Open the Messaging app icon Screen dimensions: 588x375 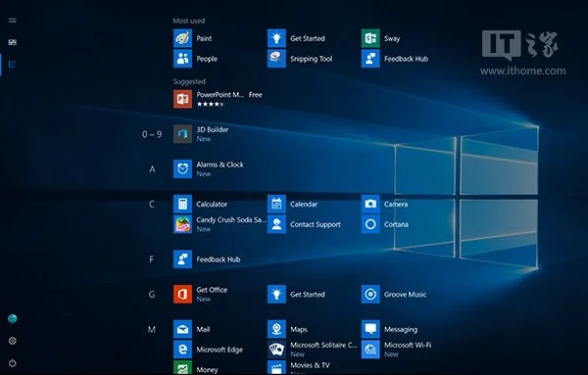[x=370, y=329]
